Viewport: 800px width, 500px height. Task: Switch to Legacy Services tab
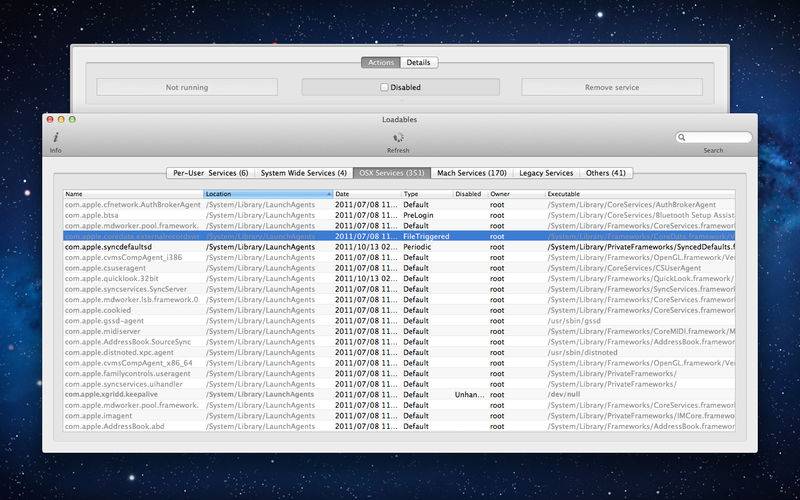click(x=546, y=173)
